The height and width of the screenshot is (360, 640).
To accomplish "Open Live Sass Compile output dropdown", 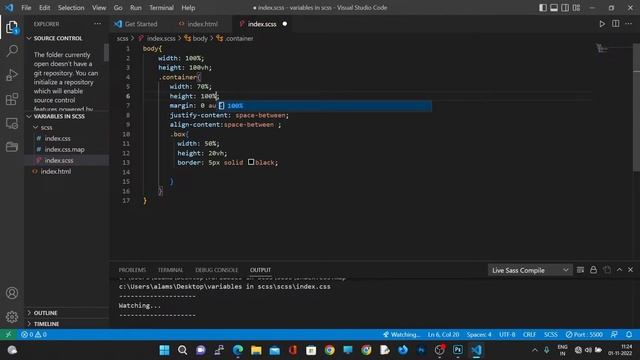I will tap(529, 270).
